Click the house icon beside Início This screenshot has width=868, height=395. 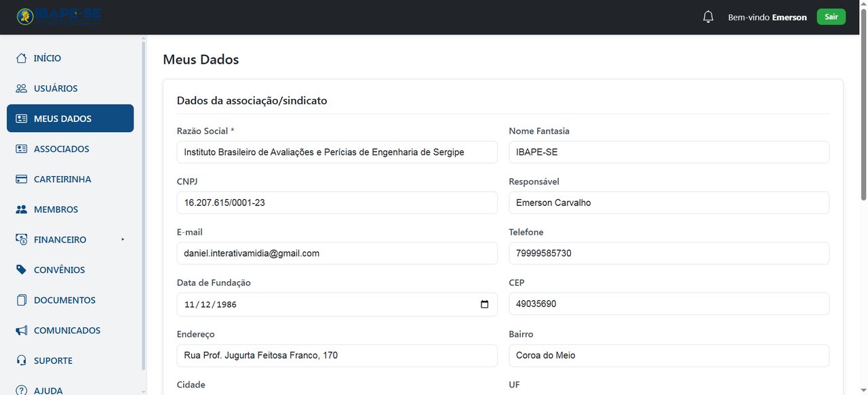(x=22, y=58)
